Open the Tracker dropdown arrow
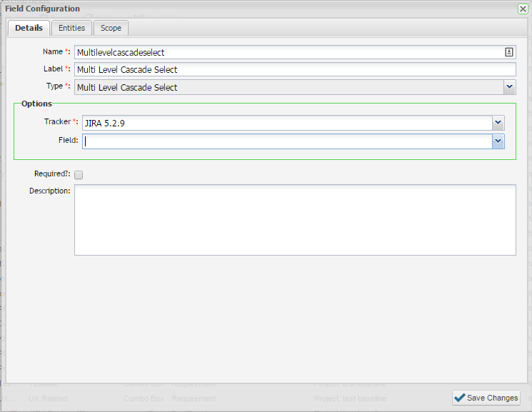 pos(498,124)
